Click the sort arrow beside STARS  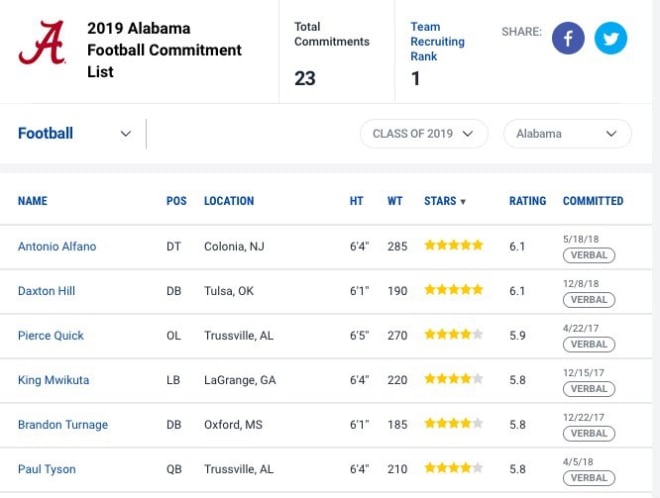pos(463,202)
